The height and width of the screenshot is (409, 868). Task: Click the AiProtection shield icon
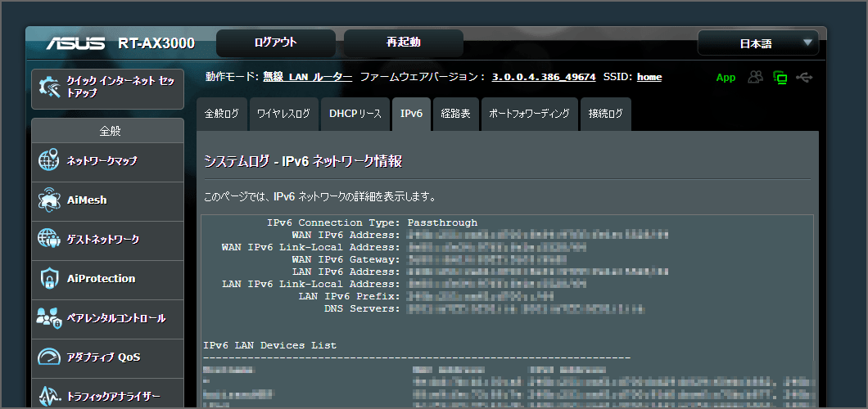[x=48, y=279]
